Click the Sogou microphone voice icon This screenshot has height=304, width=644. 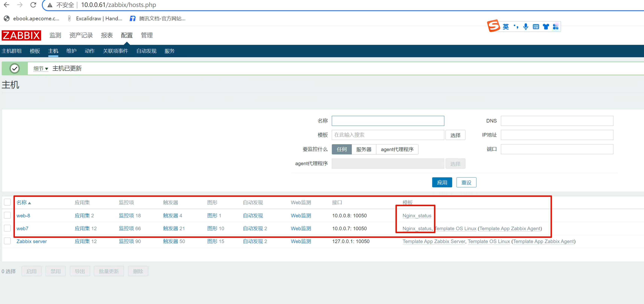526,27
